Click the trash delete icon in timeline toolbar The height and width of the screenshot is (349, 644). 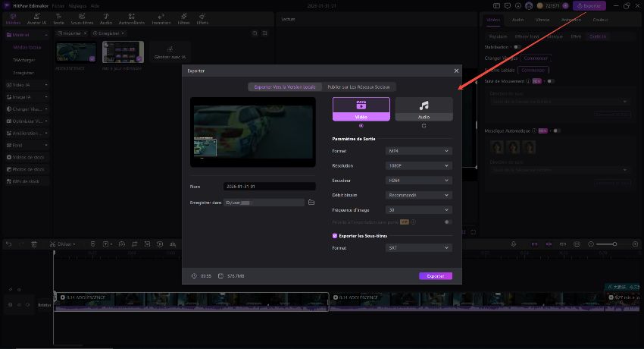pyautogui.click(x=34, y=244)
